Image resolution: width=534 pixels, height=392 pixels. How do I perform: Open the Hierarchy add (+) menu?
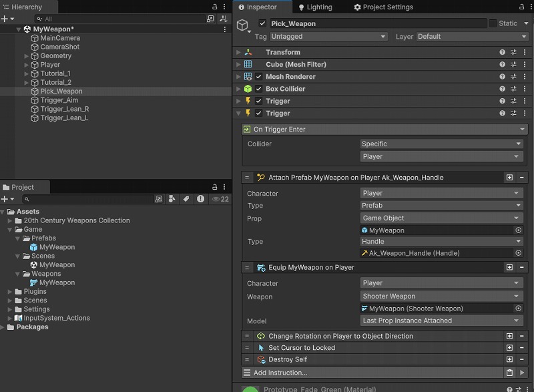click(7, 19)
